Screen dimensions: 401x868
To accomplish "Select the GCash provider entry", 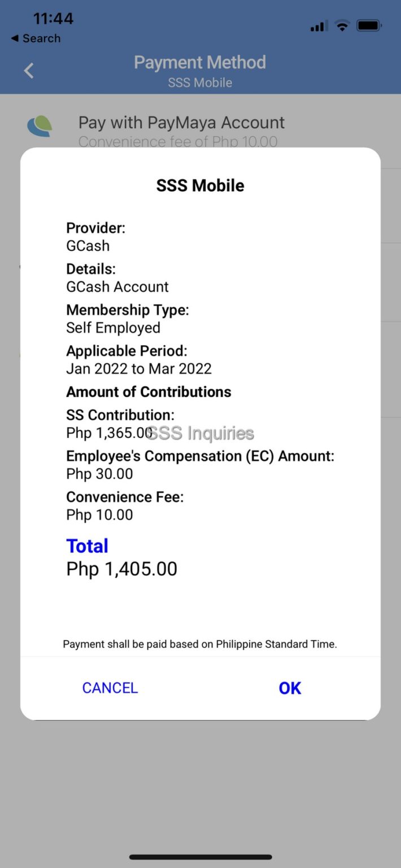I will pyautogui.click(x=89, y=245).
